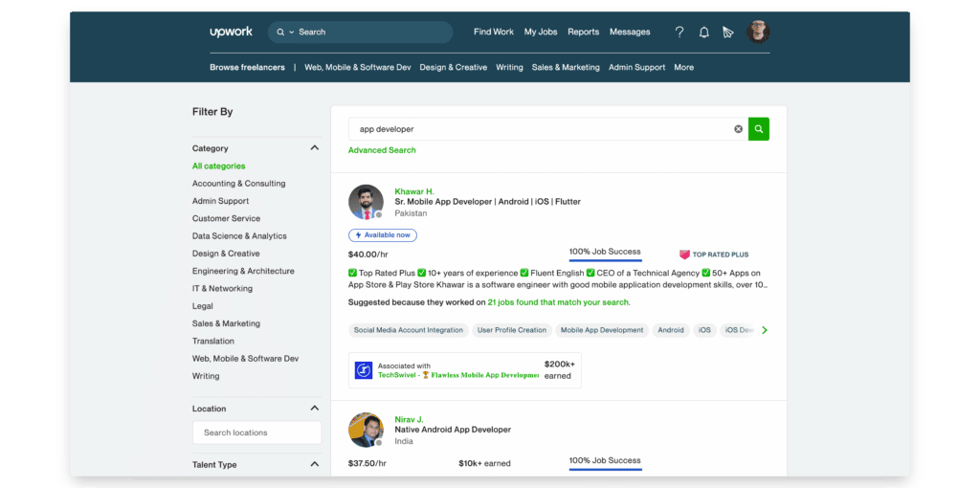Open the Find Work menu

pos(494,32)
